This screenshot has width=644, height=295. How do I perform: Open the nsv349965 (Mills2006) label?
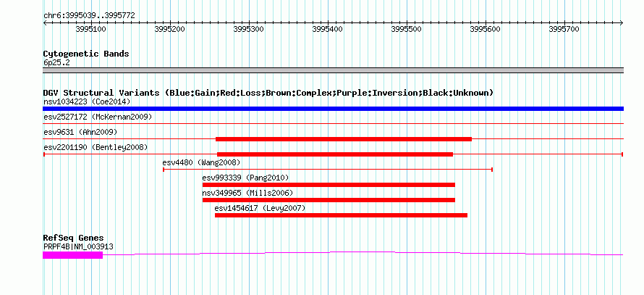tap(247, 193)
